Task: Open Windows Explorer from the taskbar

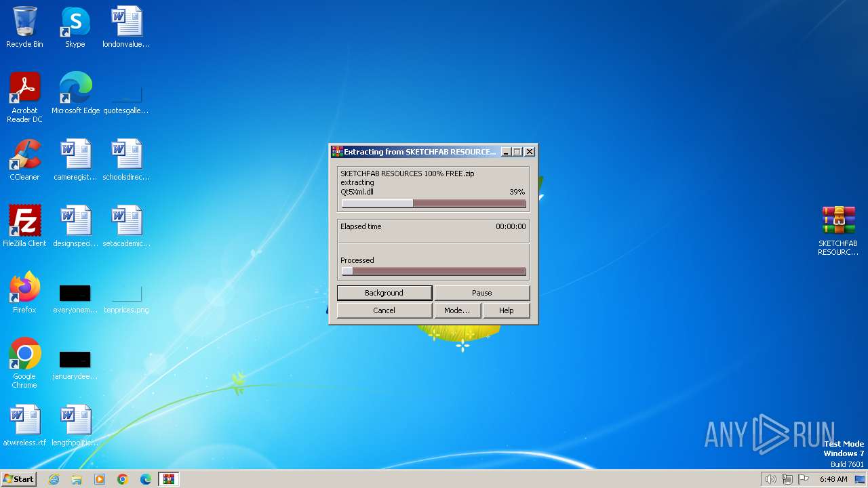Action: coord(77,479)
